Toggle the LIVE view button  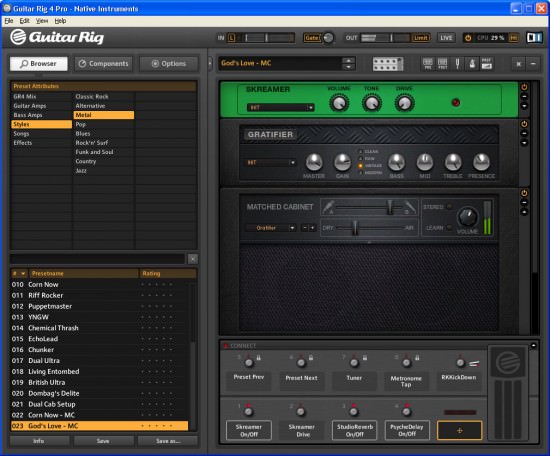pyautogui.click(x=446, y=38)
